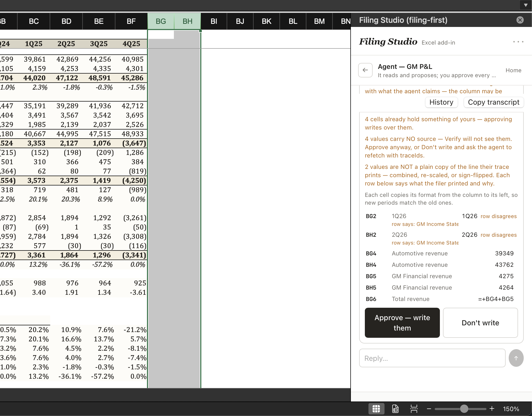
Task: Click into the Reply text field
Action: [x=432, y=358]
